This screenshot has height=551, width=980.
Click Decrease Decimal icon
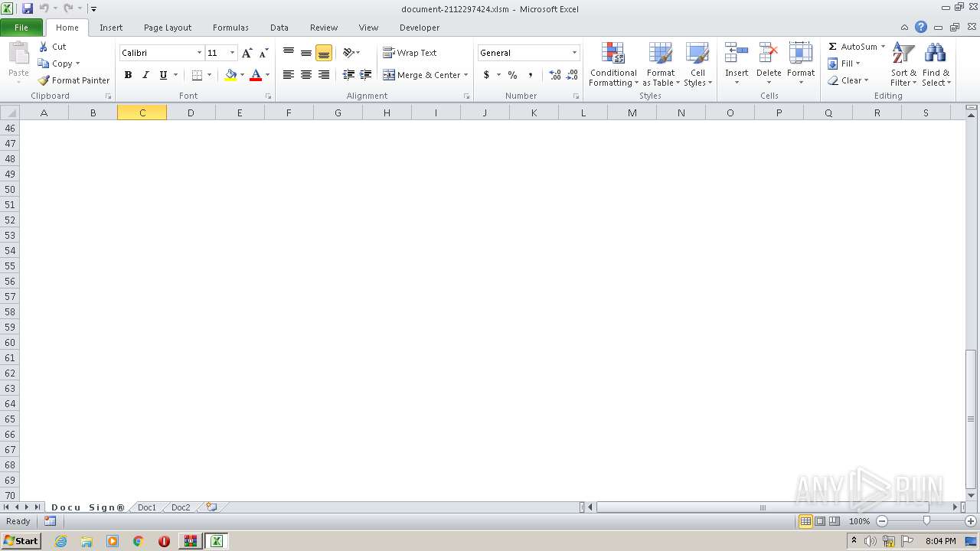pyautogui.click(x=572, y=75)
